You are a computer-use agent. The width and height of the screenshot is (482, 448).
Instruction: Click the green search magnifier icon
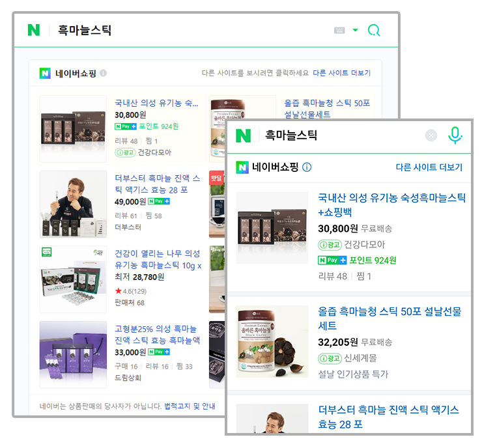click(374, 30)
